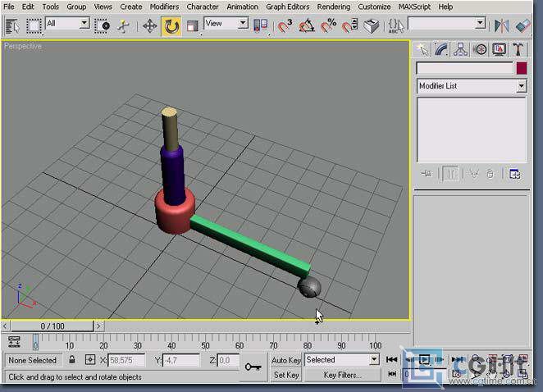Open the Group menu

point(76,7)
